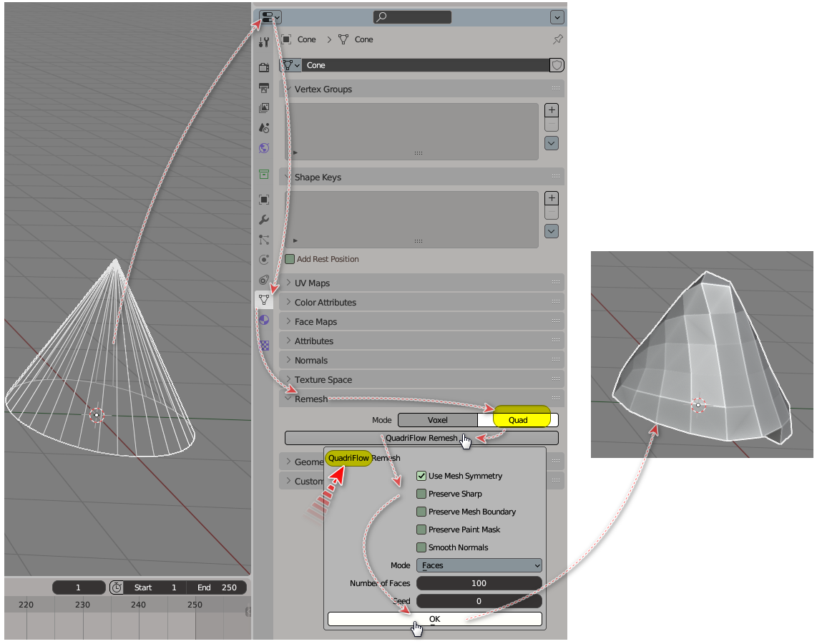
Task: Open the Tool properties tab icon
Action: [x=264, y=42]
